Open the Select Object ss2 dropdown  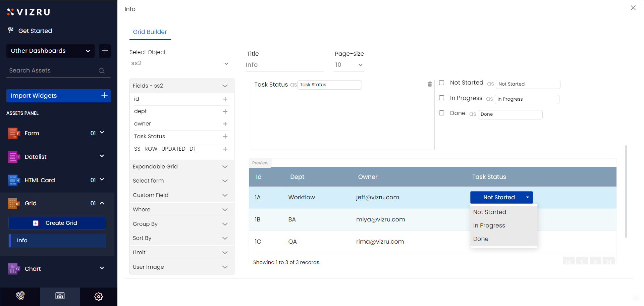click(179, 63)
